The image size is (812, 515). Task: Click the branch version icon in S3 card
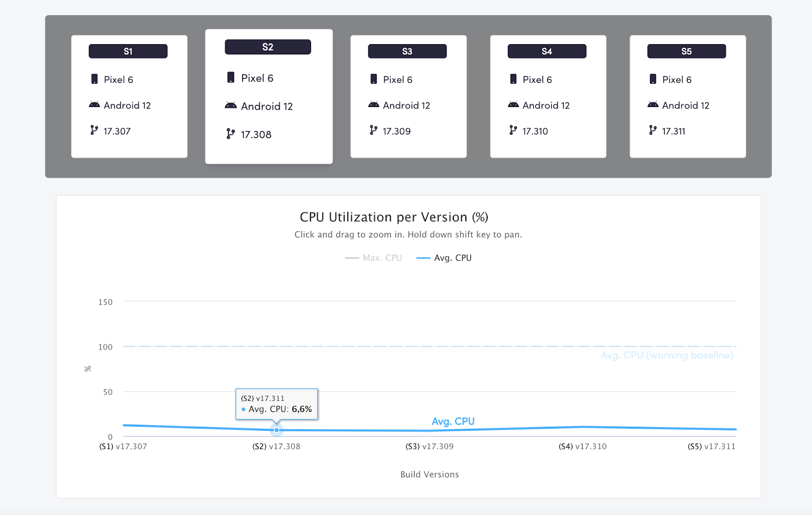tap(374, 130)
